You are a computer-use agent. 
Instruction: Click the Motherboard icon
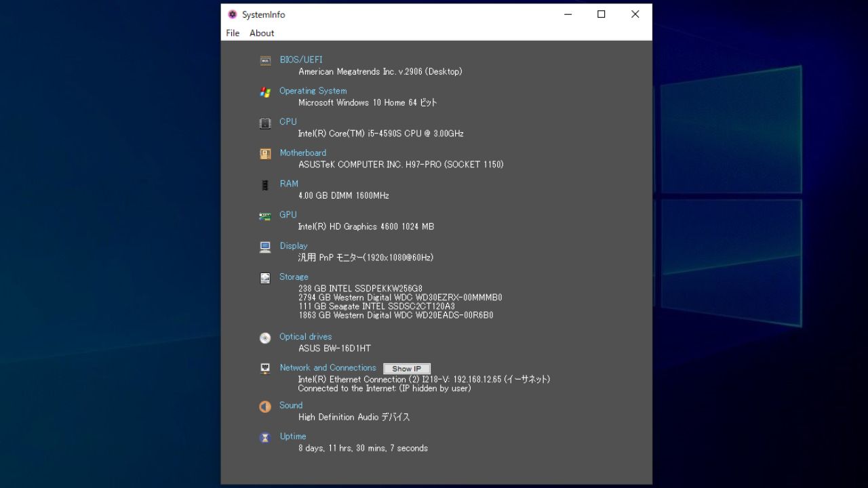tap(265, 154)
